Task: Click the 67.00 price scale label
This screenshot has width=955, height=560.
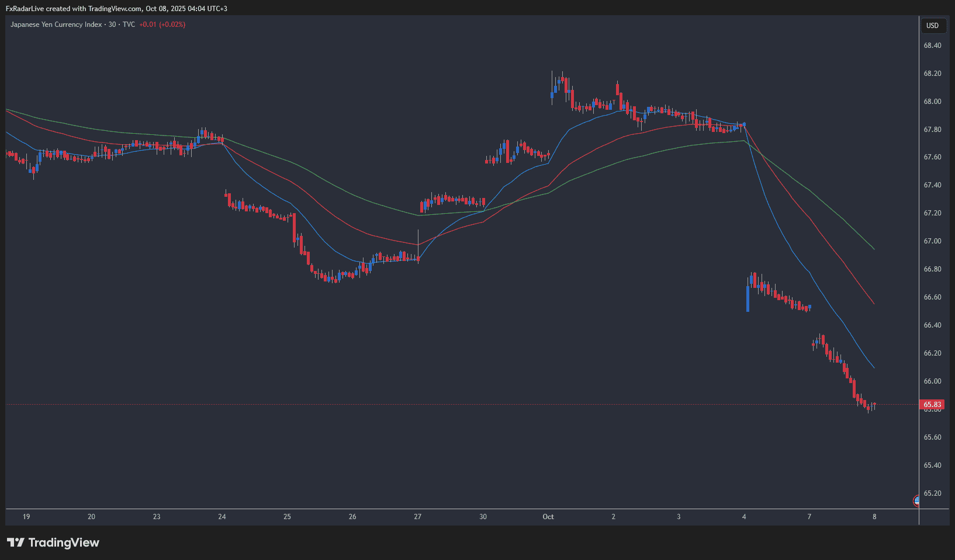Action: point(932,241)
